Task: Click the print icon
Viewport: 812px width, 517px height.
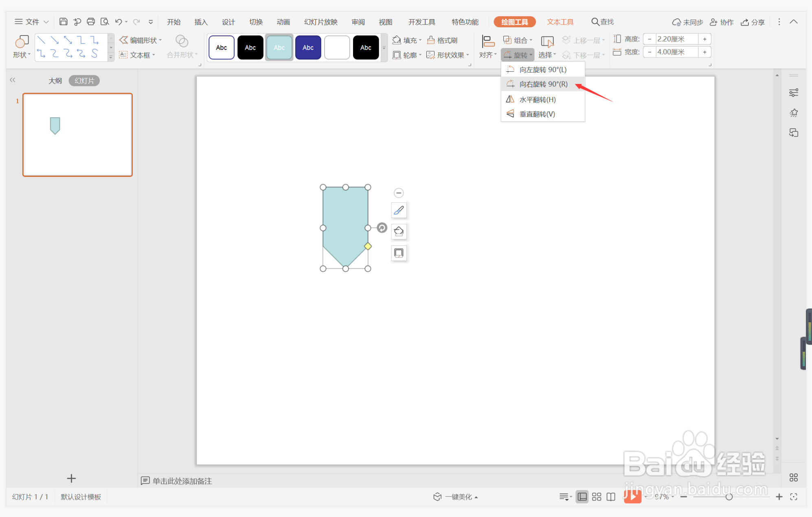Action: coord(91,22)
